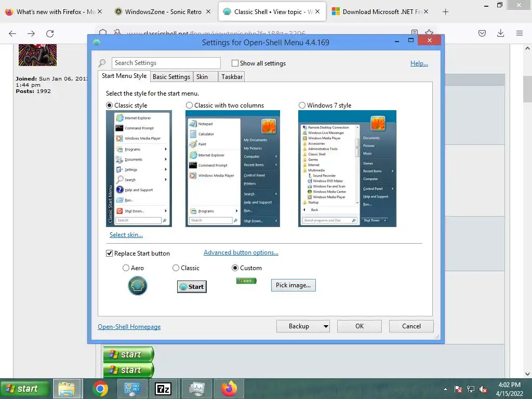Image resolution: width=532 pixels, height=399 pixels.
Task: Click OK in the settings dialog
Action: pos(360,326)
